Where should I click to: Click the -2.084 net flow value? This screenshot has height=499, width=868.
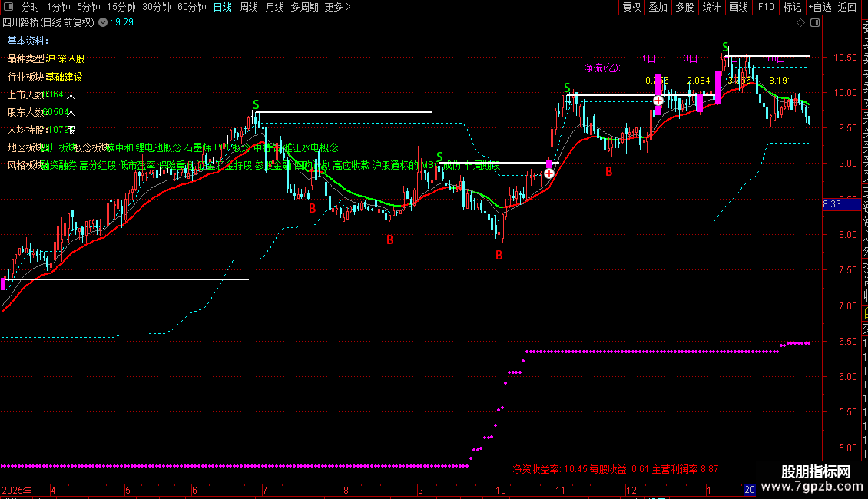(x=697, y=81)
